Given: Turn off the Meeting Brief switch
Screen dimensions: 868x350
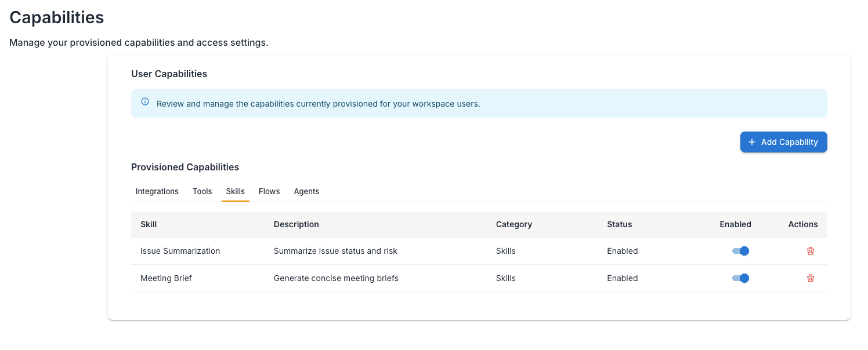Looking at the screenshot, I should pyautogui.click(x=740, y=278).
